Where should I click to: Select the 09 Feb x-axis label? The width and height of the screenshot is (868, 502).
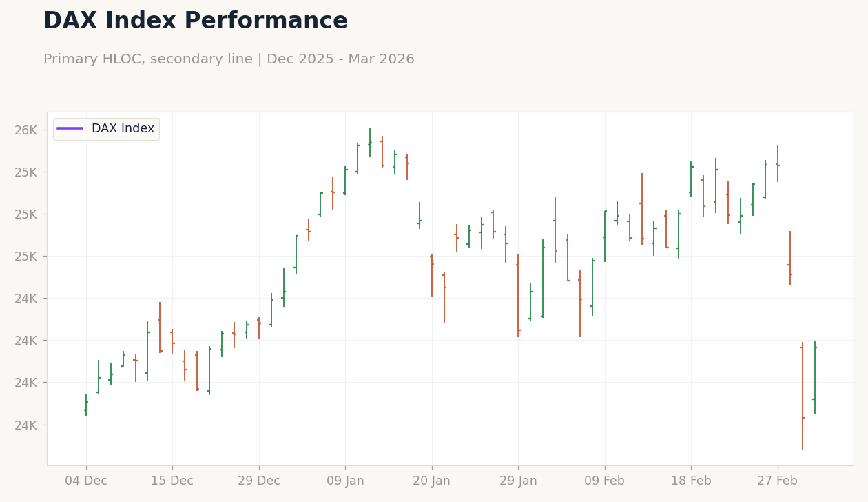click(x=605, y=481)
